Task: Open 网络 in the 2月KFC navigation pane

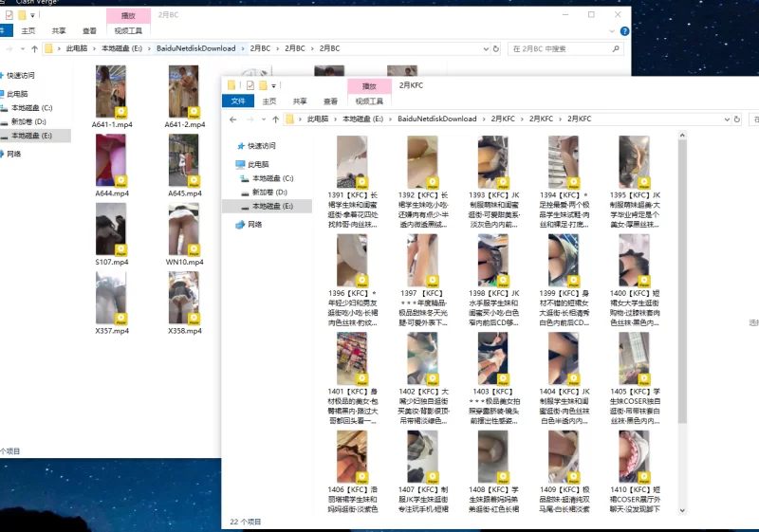Action: pyautogui.click(x=254, y=225)
